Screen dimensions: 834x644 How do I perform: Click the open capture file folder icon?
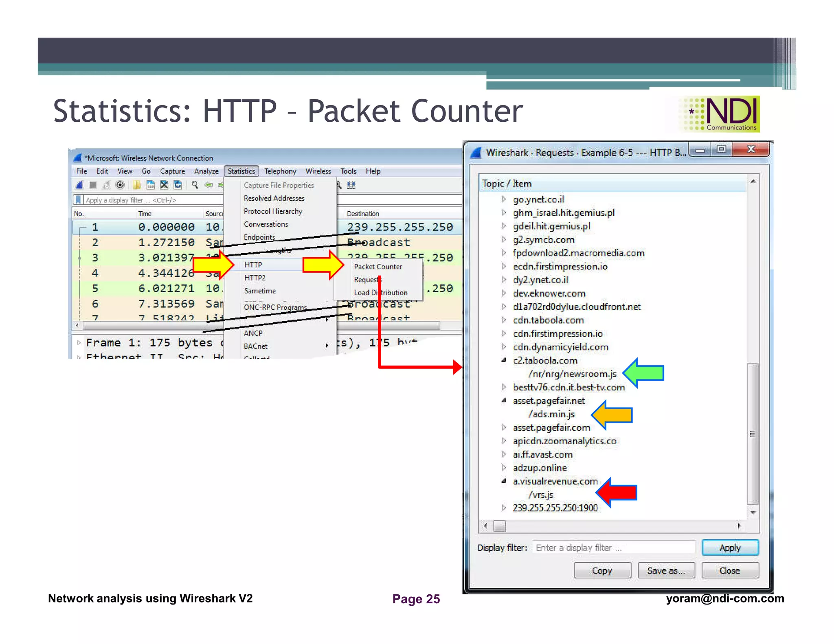136,185
